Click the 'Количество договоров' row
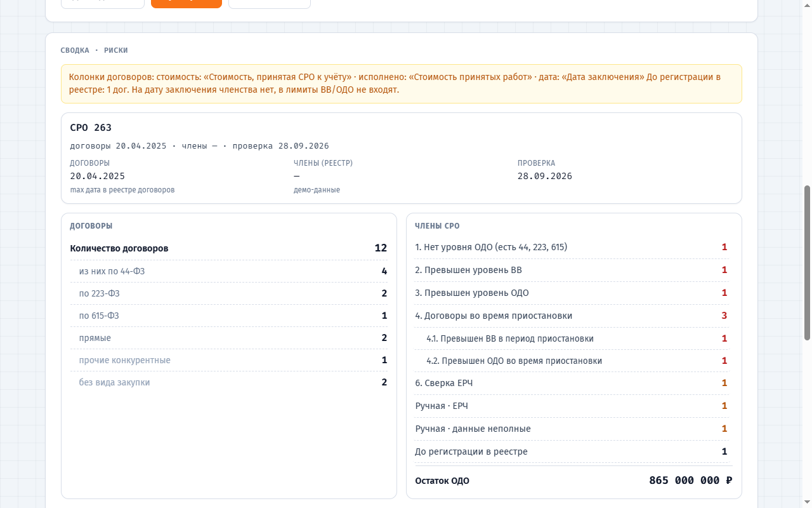Screen dimensions: 812x508 228,248
